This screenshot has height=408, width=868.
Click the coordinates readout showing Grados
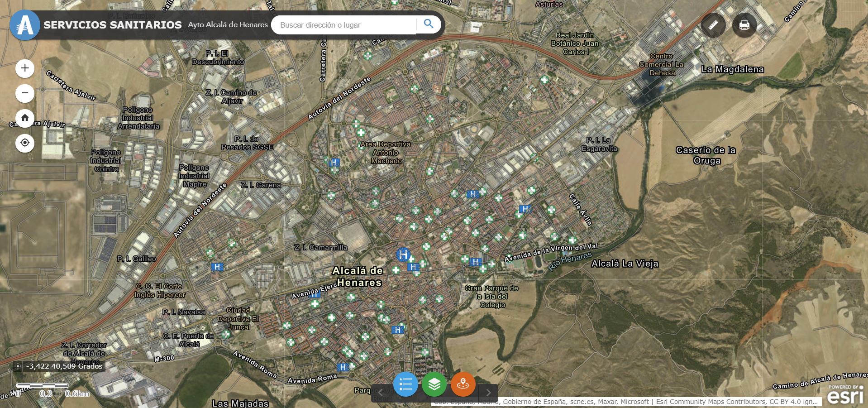point(65,366)
